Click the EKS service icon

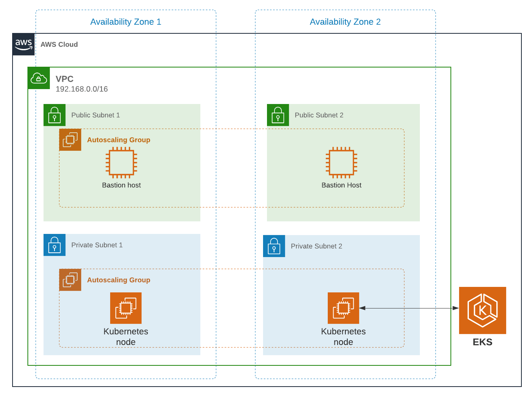[483, 310]
